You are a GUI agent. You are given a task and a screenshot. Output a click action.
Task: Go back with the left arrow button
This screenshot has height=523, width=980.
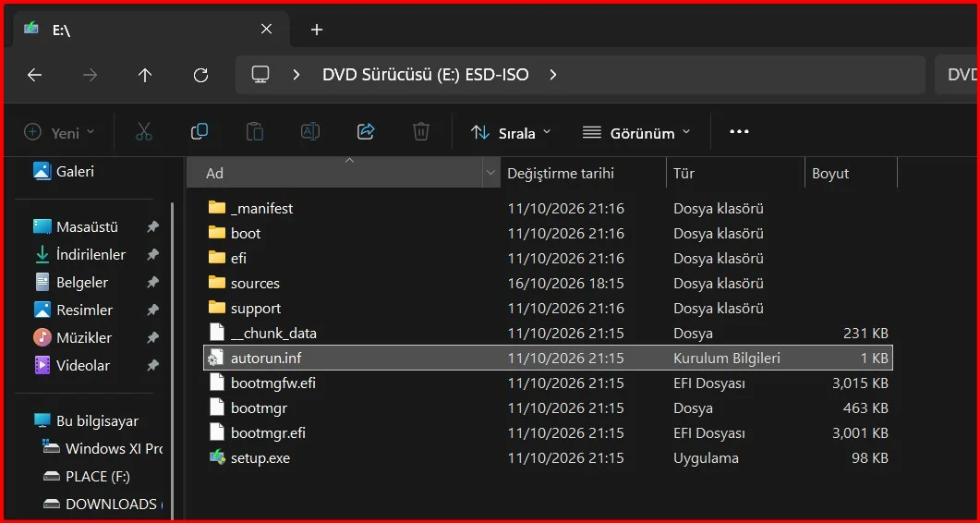(34, 75)
